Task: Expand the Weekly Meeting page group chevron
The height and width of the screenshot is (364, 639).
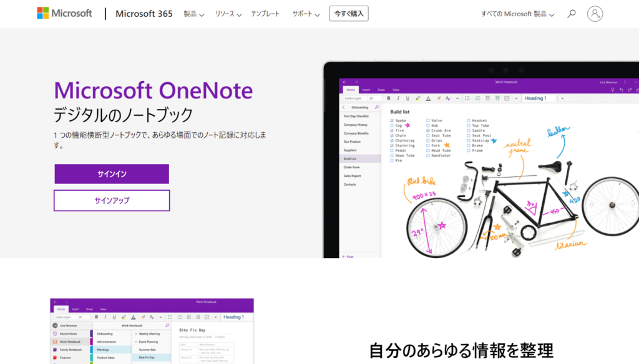Action: (136, 333)
